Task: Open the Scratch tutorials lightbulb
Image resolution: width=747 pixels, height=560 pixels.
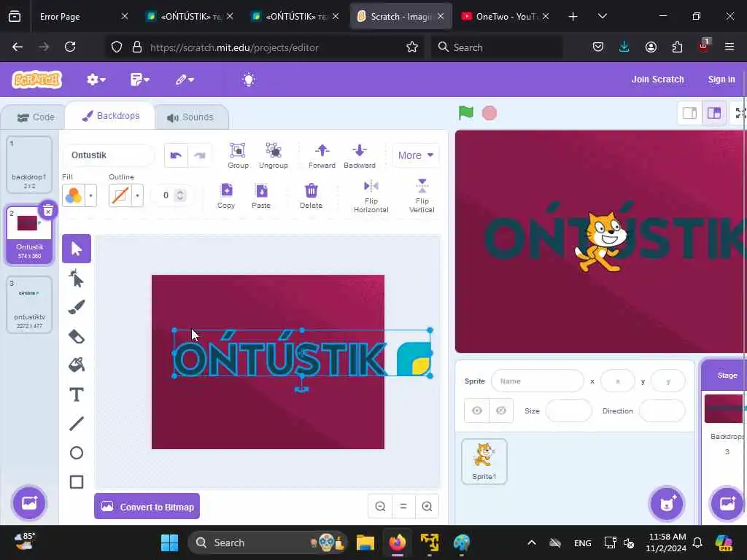Action: 249,79
